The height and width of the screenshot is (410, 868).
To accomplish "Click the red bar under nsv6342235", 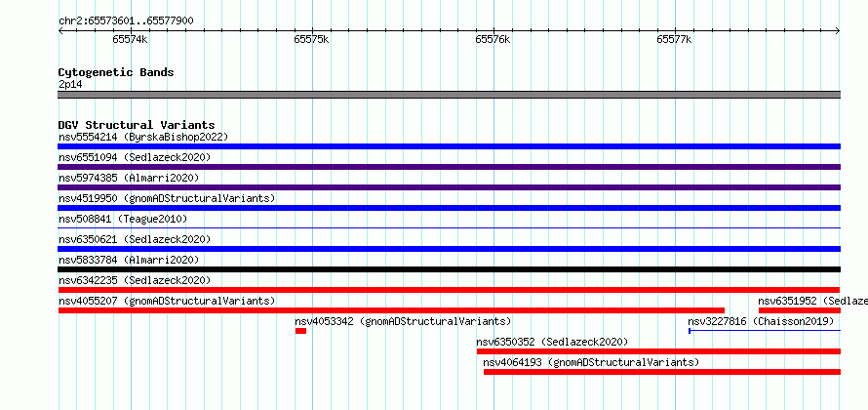I will point(449,290).
